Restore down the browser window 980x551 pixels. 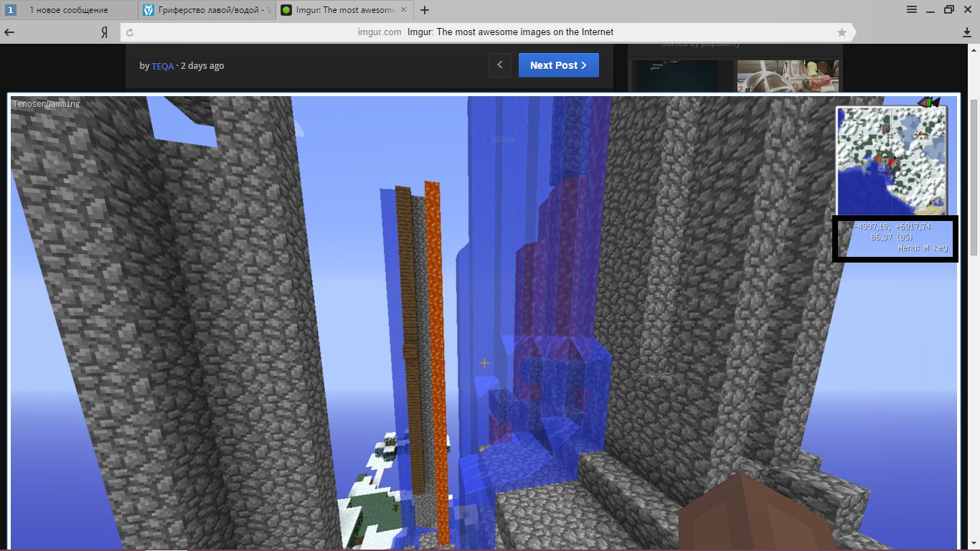point(949,10)
